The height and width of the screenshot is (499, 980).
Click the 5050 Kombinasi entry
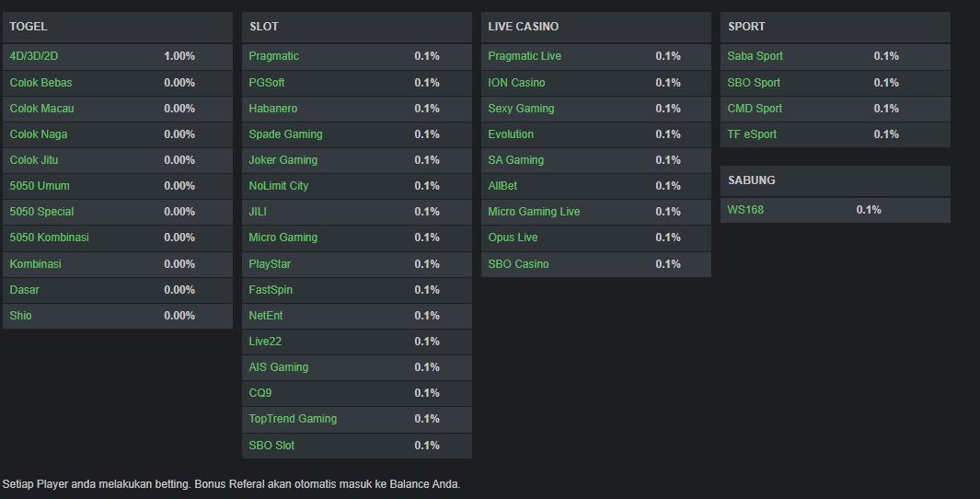[x=50, y=238]
